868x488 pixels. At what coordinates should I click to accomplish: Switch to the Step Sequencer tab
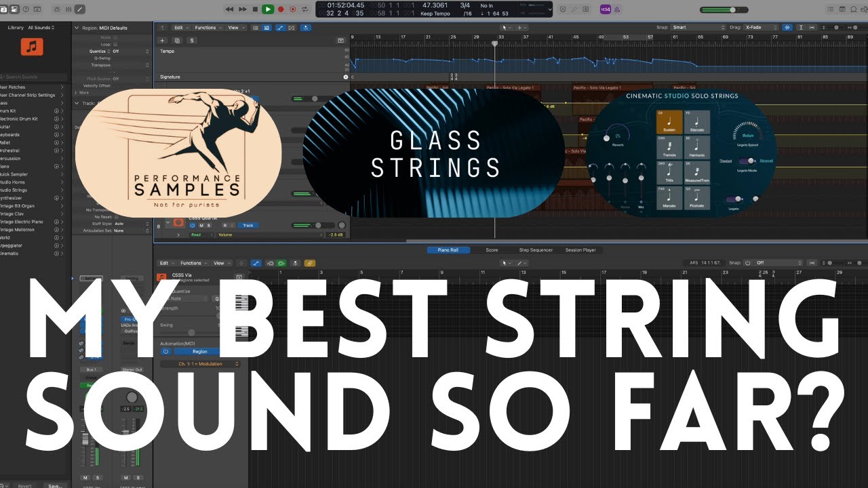pos(536,250)
